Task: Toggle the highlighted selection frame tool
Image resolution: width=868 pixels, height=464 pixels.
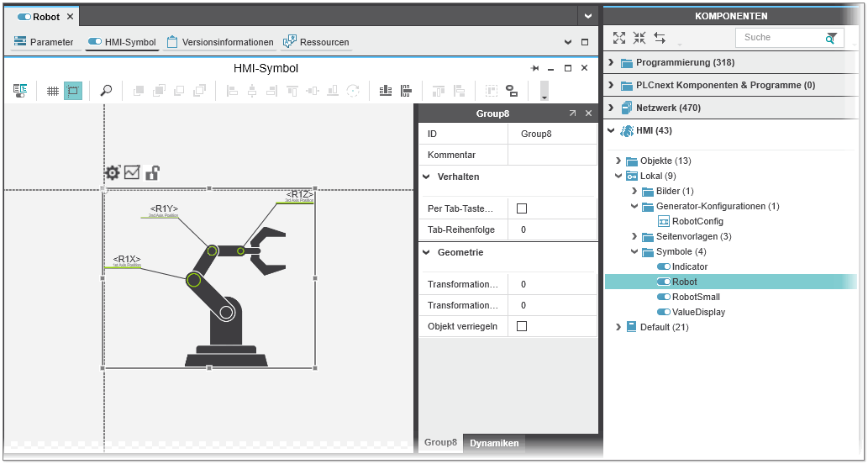Action: pyautogui.click(x=73, y=91)
